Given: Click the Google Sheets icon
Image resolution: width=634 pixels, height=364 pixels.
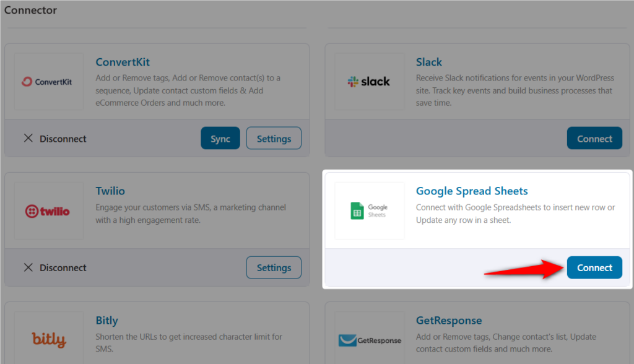Looking at the screenshot, I should pos(370,210).
